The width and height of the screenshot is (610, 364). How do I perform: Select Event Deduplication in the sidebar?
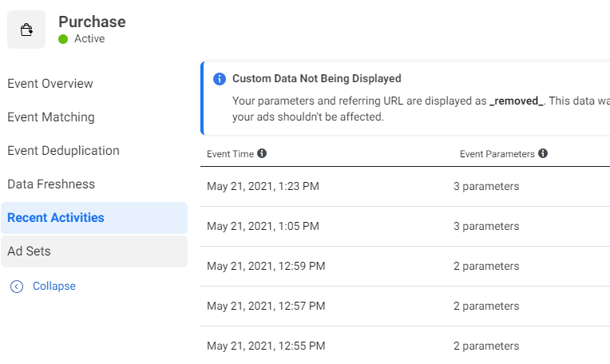[x=63, y=151]
